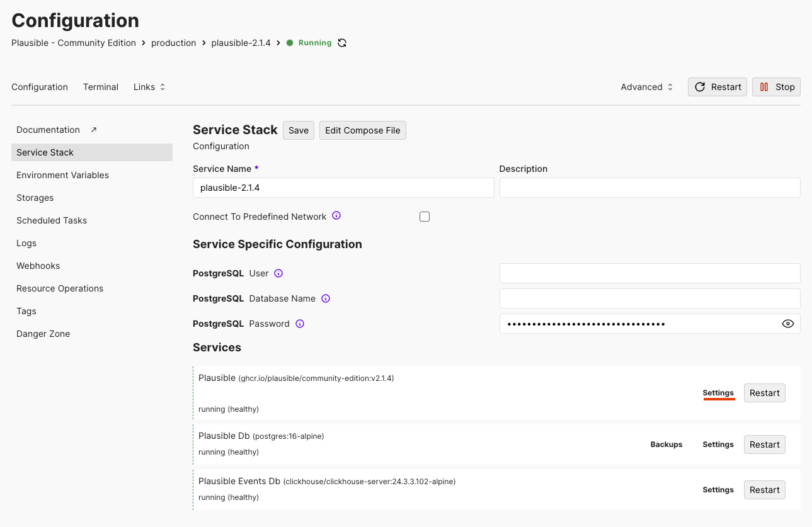Enable the Connect To Predefined Network checkbox
Viewport: 812px width, 527px height.
point(425,217)
